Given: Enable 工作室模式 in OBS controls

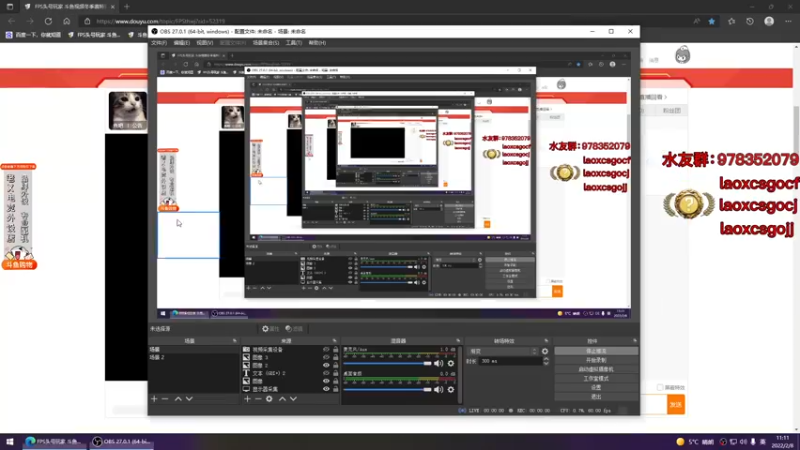Looking at the screenshot, I should coord(596,379).
